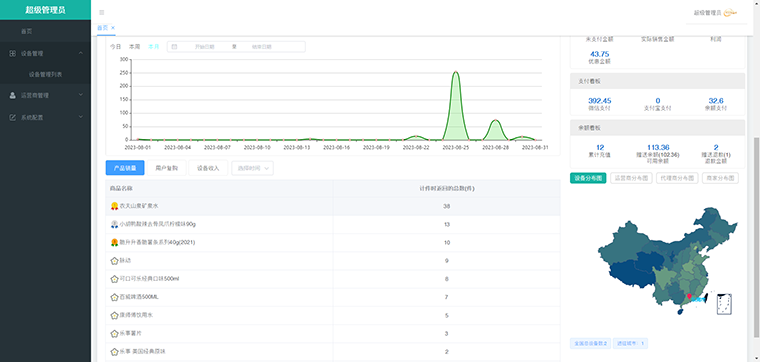Switch to the 设备收入 tab
This screenshot has width=760, height=362.
point(208,168)
